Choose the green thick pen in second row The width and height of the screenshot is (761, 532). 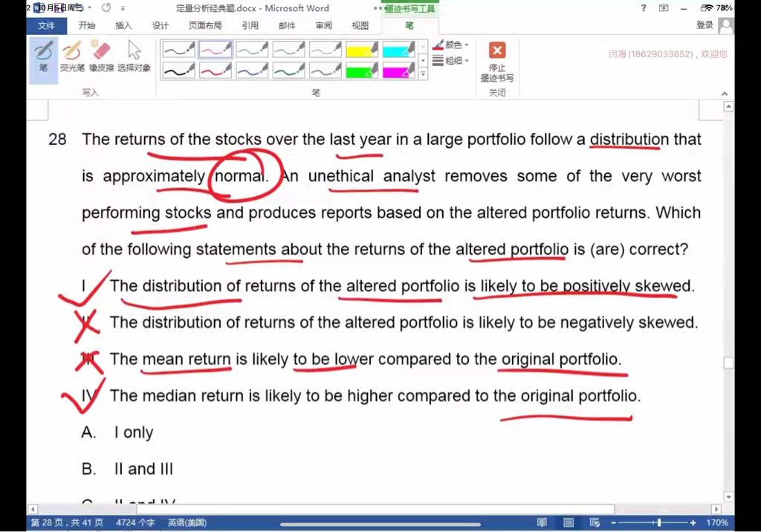(289, 71)
